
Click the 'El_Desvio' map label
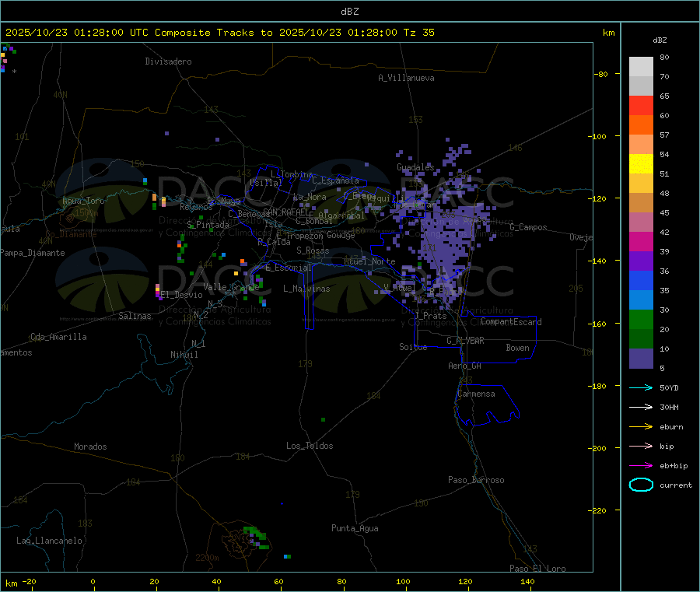[x=182, y=295]
